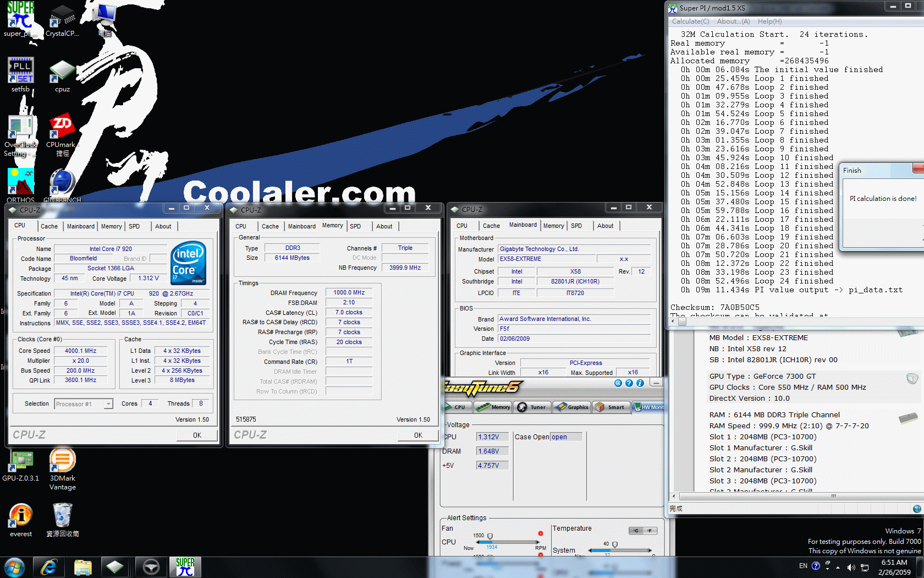
Task: Select the About tab in the middle CPU-Z window
Action: click(x=384, y=226)
